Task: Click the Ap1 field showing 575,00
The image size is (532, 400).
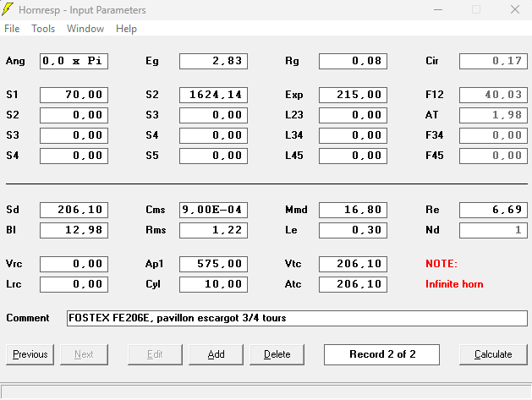Action: (213, 264)
